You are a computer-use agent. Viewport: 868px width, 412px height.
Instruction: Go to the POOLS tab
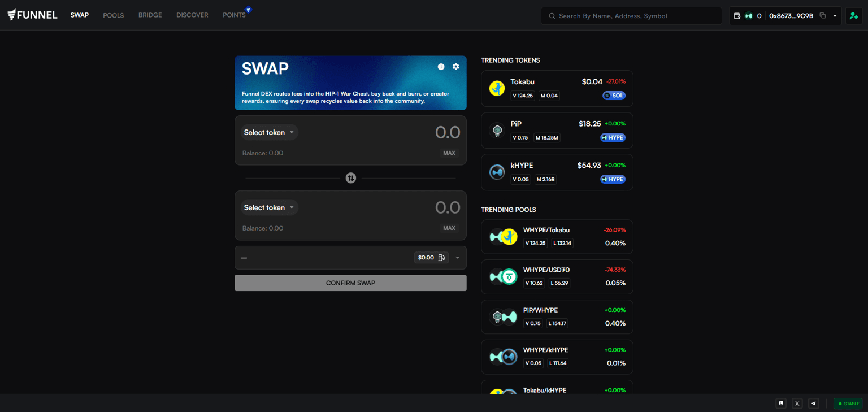[113, 15]
